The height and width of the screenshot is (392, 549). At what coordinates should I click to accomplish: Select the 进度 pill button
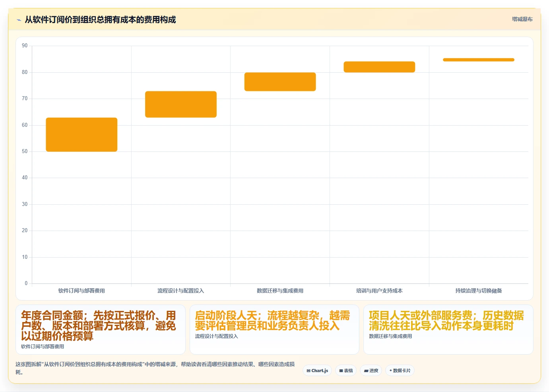(371, 371)
